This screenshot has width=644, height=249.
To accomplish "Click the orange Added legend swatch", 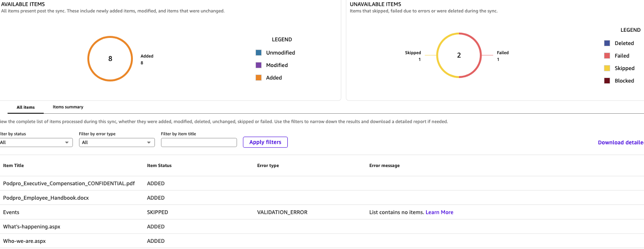I will [259, 78].
